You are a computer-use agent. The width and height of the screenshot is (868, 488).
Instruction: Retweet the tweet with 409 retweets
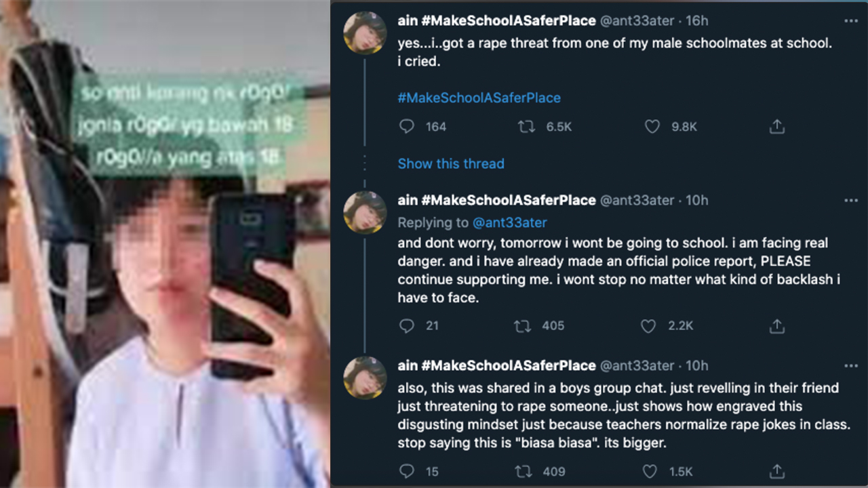[522, 471]
